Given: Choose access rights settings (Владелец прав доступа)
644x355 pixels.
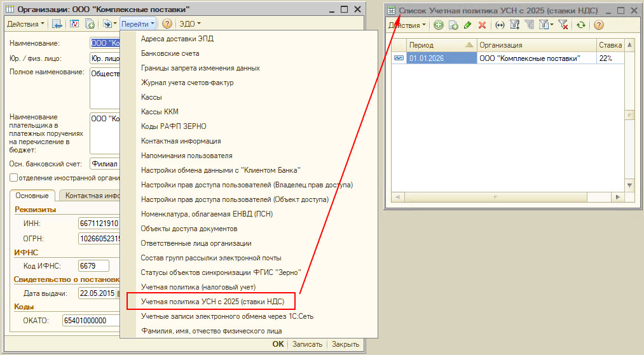Looking at the screenshot, I should tap(247, 185).
